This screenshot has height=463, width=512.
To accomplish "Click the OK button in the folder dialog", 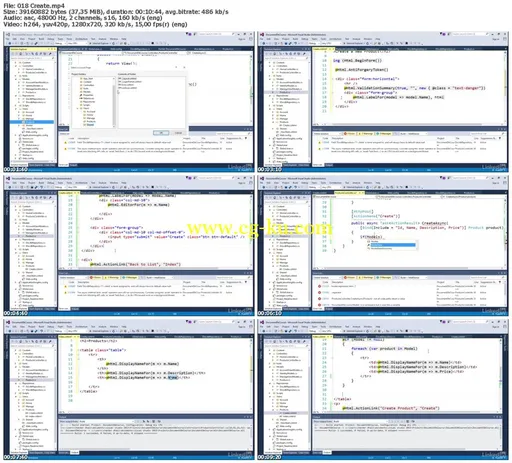I will pos(161,133).
